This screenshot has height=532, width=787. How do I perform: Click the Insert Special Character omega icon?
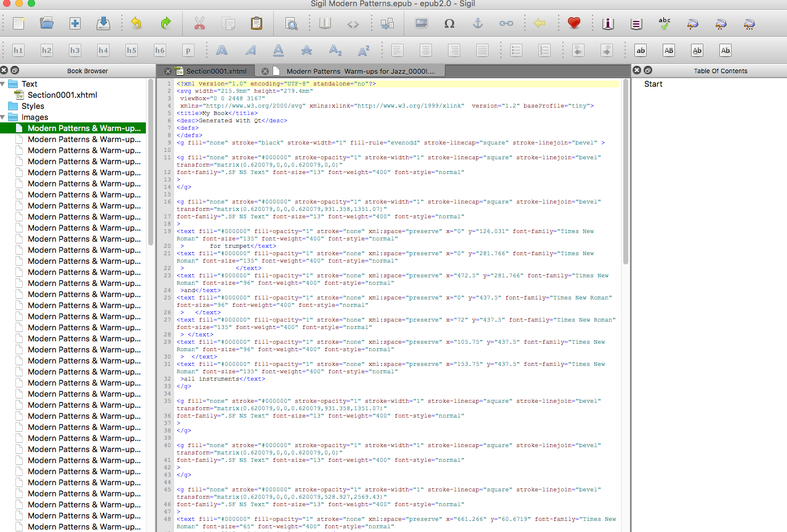point(449,23)
